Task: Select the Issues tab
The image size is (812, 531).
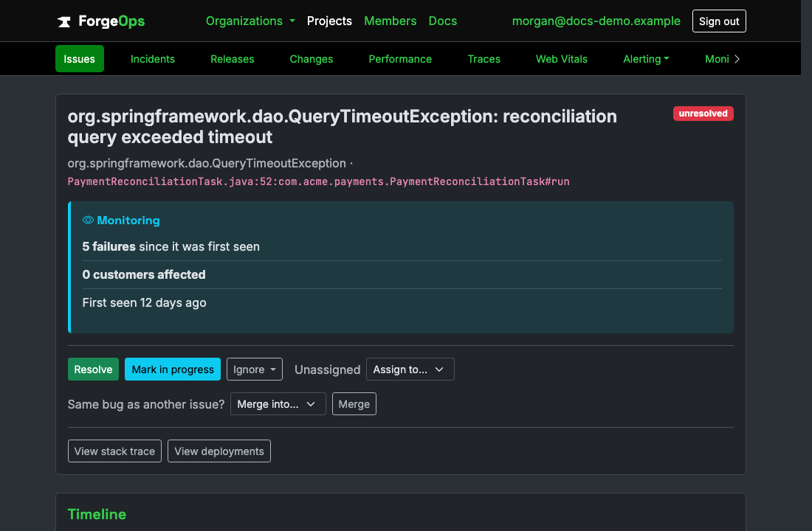Action: click(79, 59)
